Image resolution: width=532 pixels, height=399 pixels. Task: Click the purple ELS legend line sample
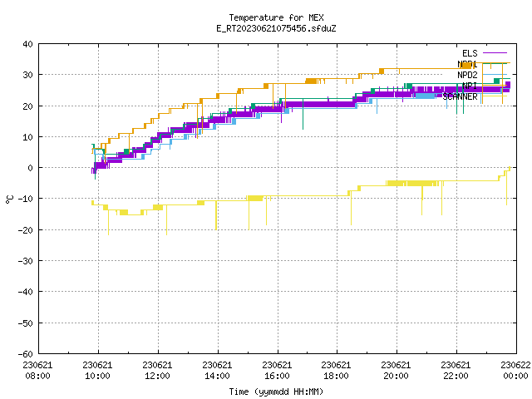495,53
